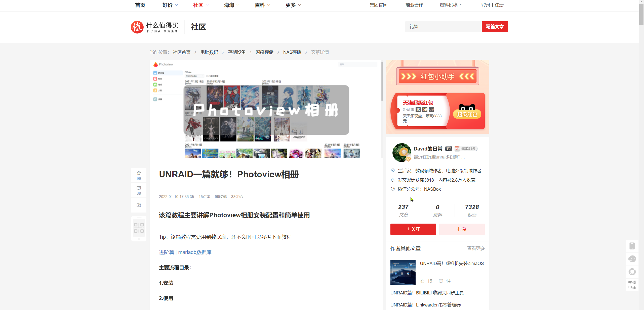Screen dimensions: 644x310
Task: Click the 举报电话 floating entry
Action: [x=632, y=285]
